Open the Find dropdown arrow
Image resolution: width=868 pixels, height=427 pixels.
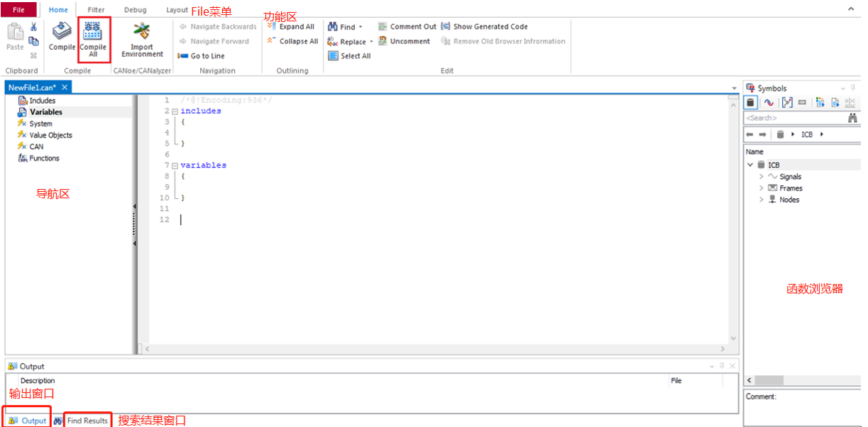click(361, 27)
